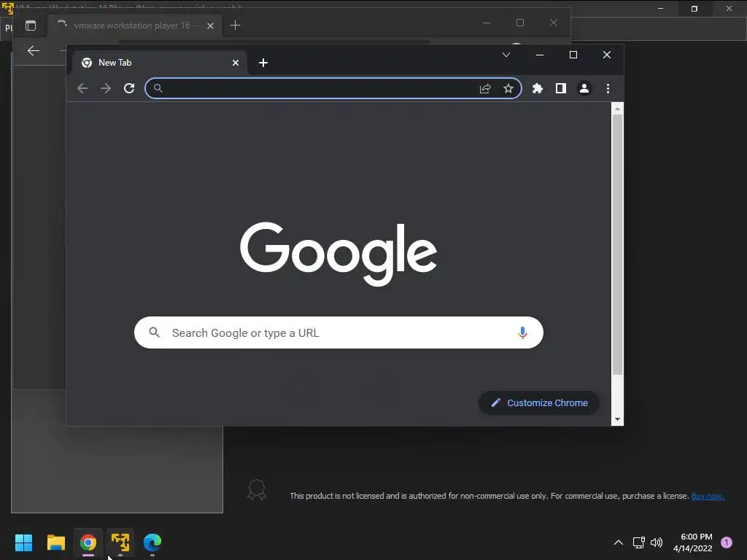Click Chrome's reload page icon
This screenshot has height=560, width=747.
[129, 88]
